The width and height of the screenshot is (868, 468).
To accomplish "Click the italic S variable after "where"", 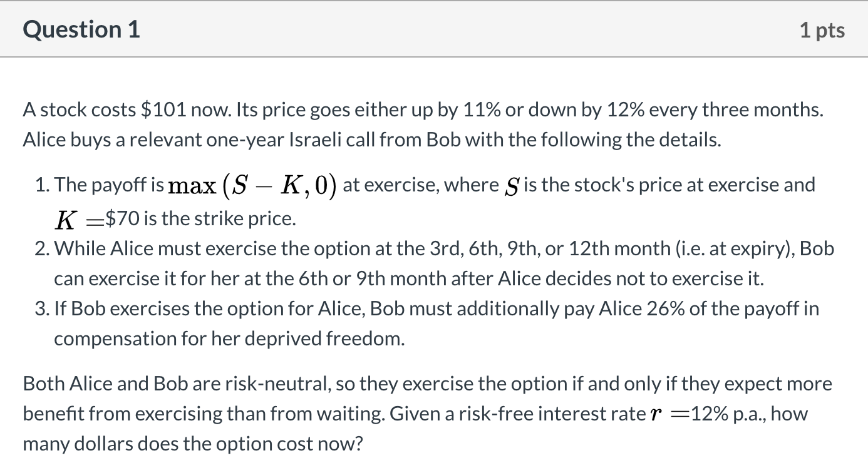I will pos(511,185).
